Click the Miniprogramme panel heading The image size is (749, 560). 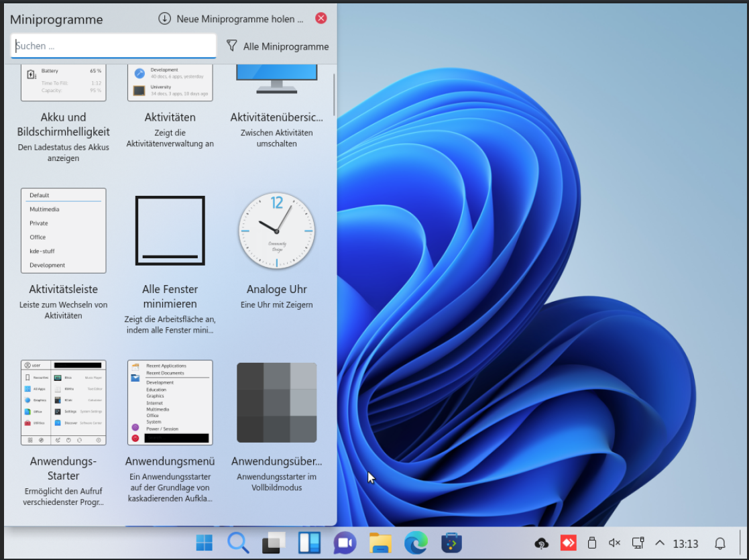tap(56, 19)
